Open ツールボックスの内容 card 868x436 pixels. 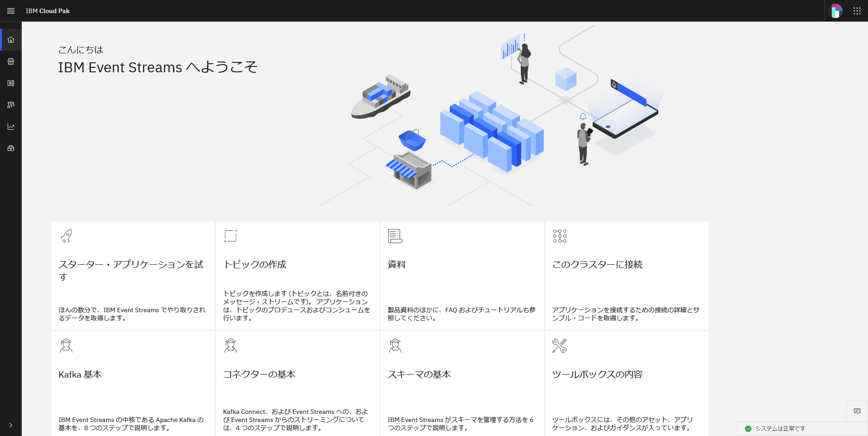(x=627, y=384)
